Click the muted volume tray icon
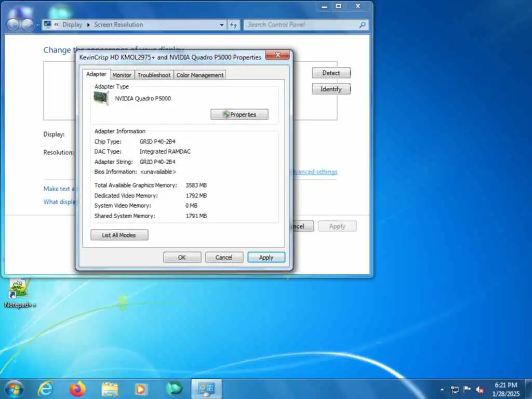 click(480, 390)
